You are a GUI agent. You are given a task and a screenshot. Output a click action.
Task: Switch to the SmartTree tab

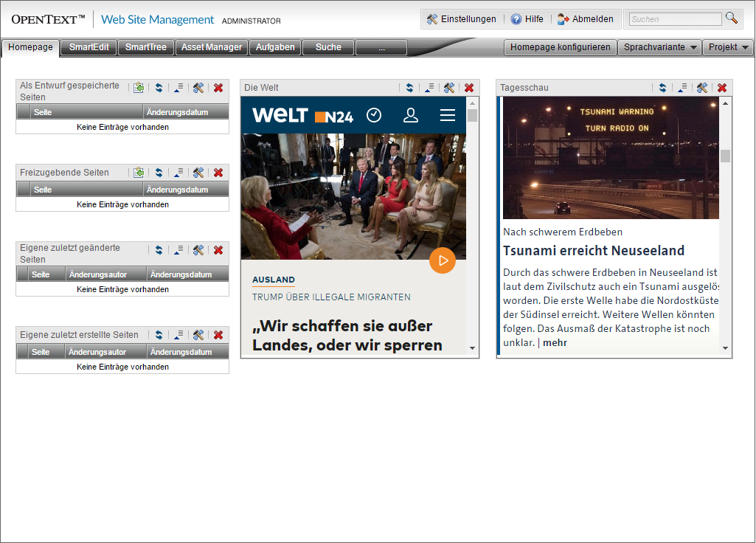(145, 47)
